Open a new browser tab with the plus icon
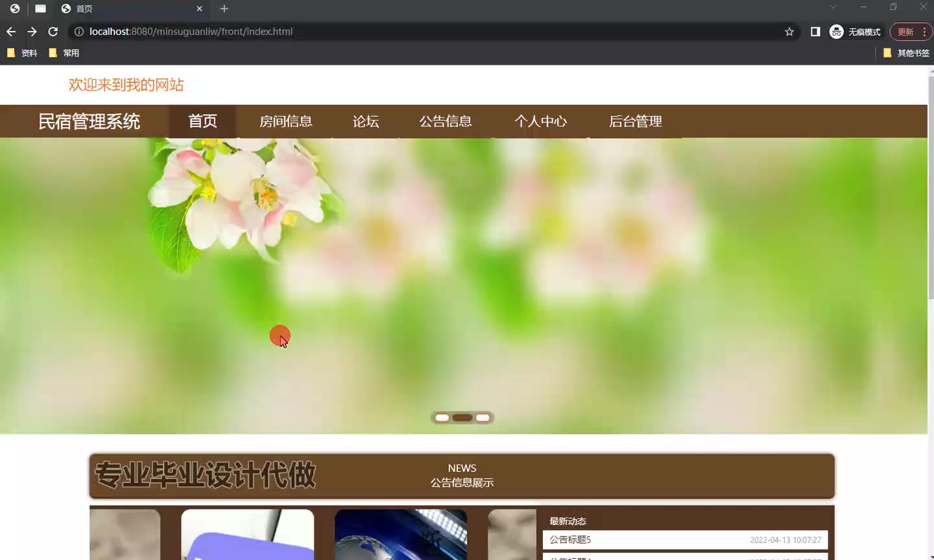 tap(224, 8)
